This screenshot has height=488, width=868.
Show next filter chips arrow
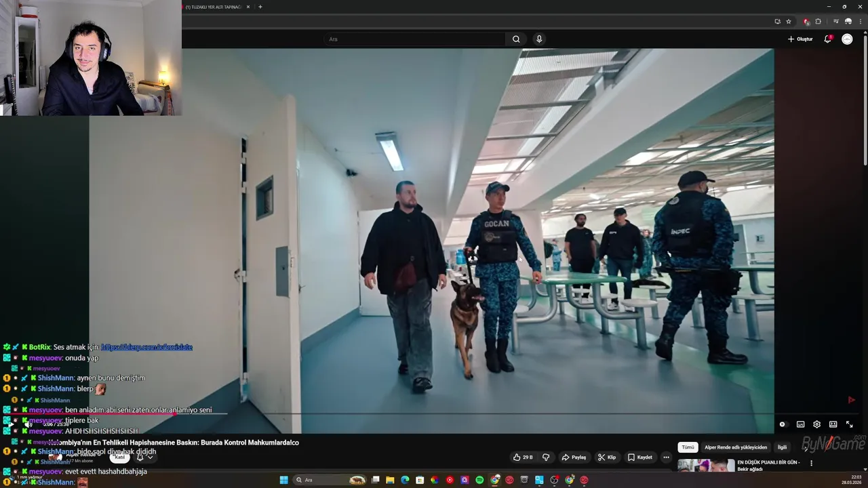[806, 448]
